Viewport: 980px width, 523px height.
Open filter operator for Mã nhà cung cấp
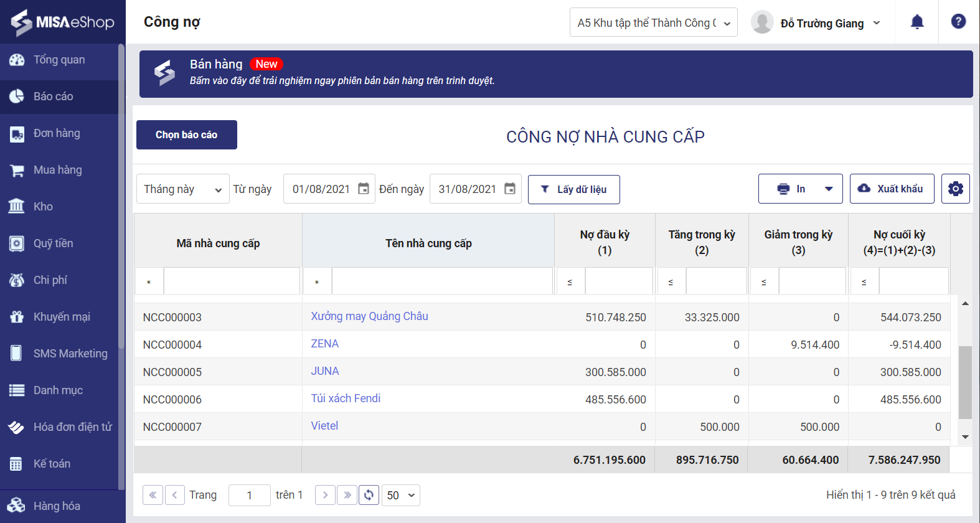click(149, 281)
